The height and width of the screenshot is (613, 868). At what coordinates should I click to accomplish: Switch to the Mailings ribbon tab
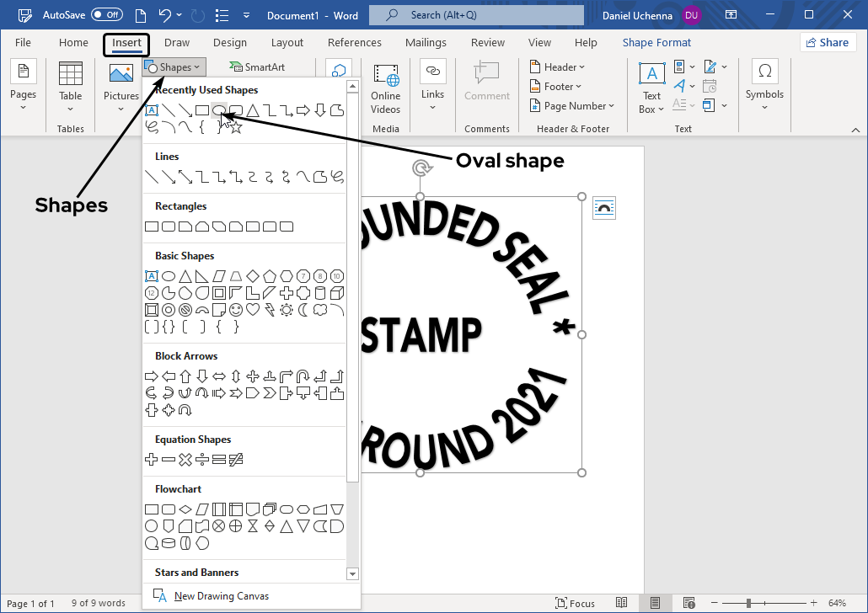pyautogui.click(x=426, y=42)
